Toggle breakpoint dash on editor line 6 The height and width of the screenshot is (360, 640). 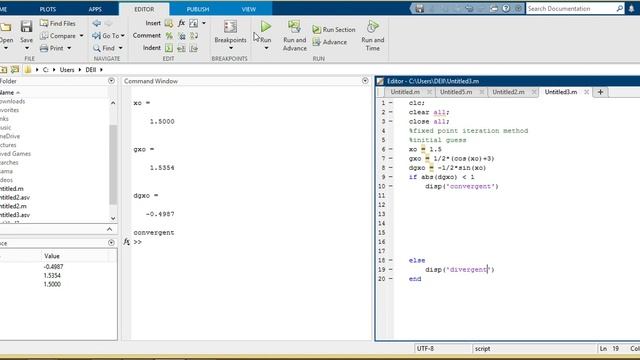tap(391, 149)
